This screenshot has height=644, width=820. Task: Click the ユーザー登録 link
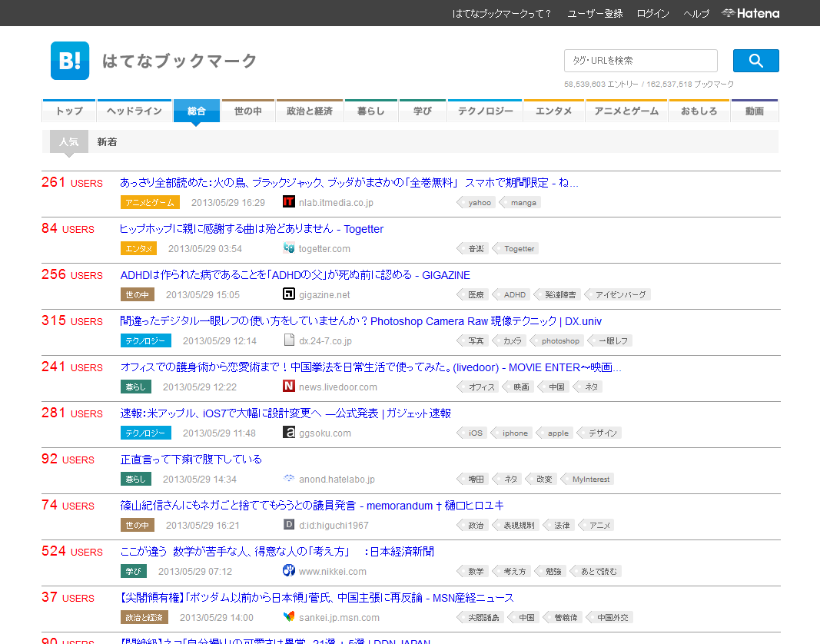click(595, 14)
